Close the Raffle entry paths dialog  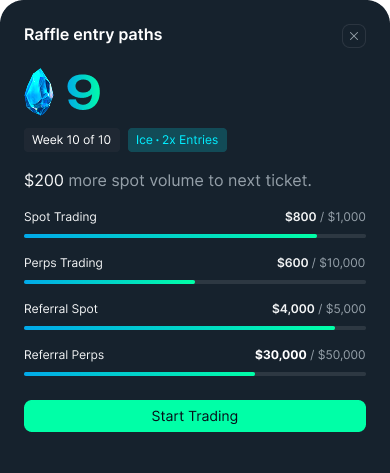(x=354, y=36)
